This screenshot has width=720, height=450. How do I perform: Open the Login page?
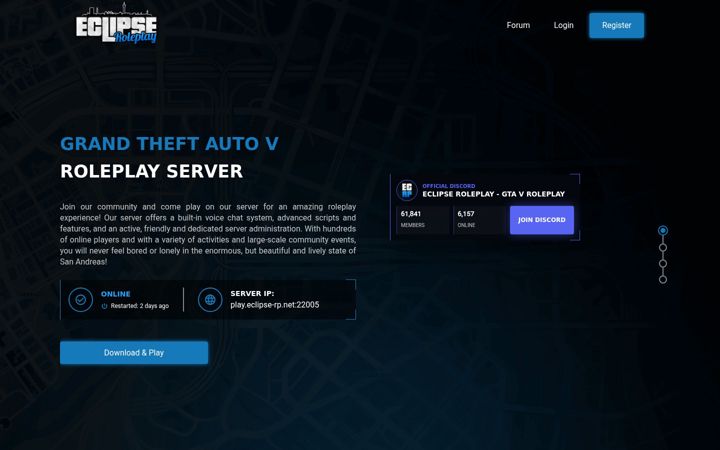point(563,25)
